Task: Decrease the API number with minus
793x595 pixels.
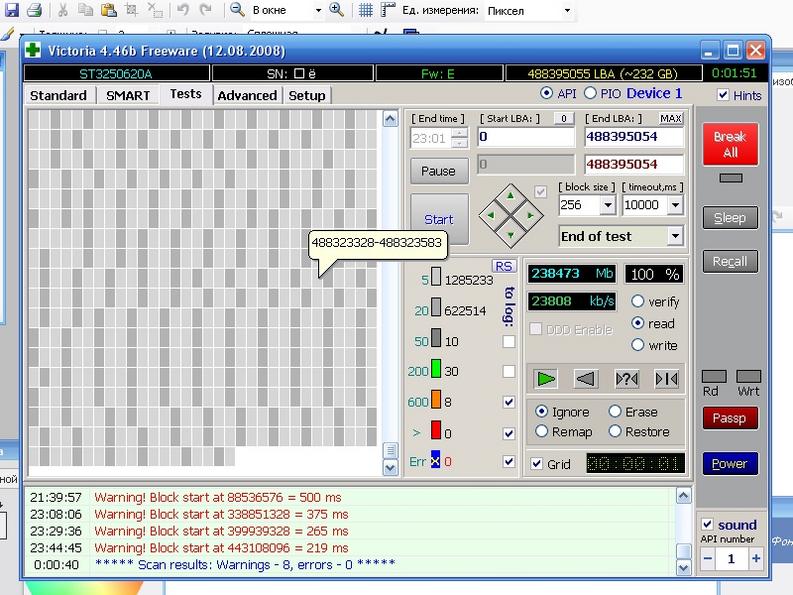Action: (x=708, y=559)
